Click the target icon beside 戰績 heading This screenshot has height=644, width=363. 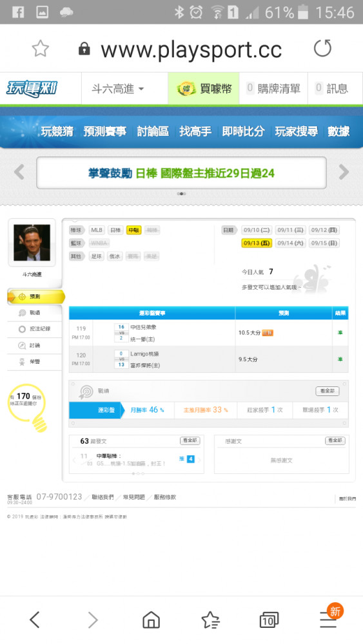(x=86, y=392)
